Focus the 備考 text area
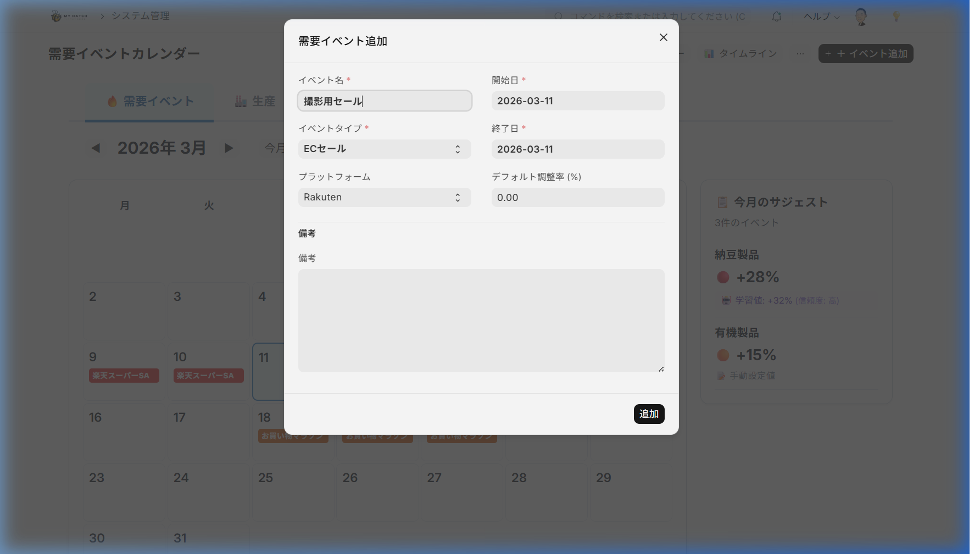Screen dimensions: 980x554 pyautogui.click(x=481, y=320)
